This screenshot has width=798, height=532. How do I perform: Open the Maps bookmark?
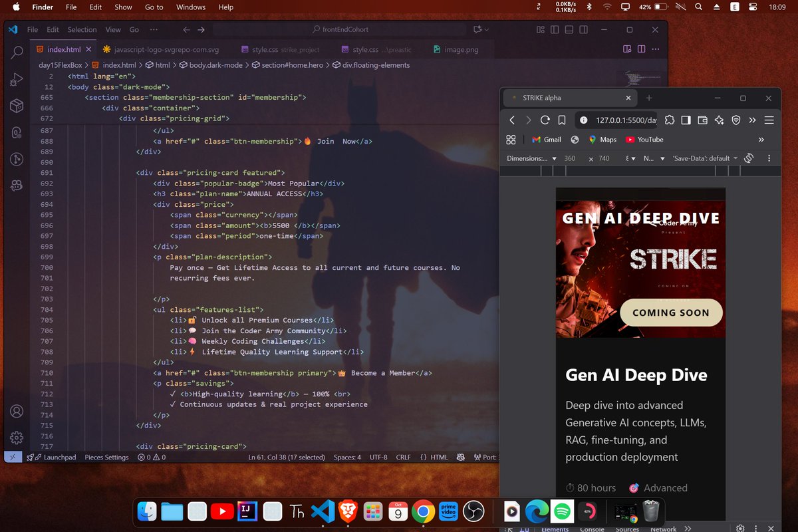pyautogui.click(x=602, y=140)
